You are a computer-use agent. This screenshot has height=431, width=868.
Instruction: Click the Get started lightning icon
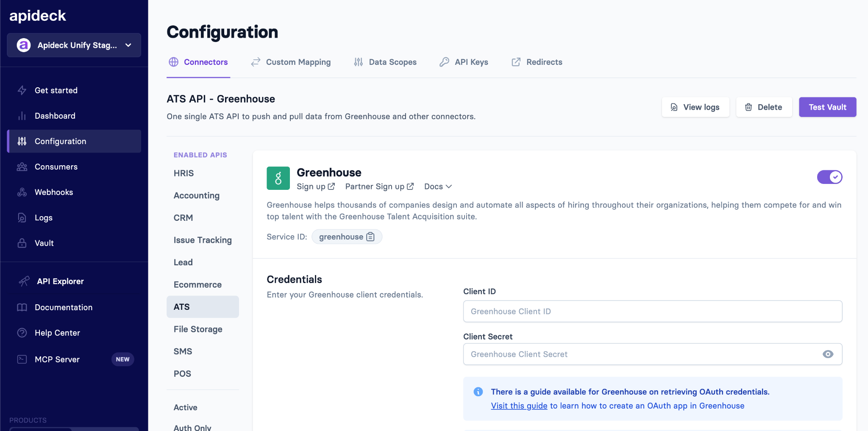(x=22, y=90)
